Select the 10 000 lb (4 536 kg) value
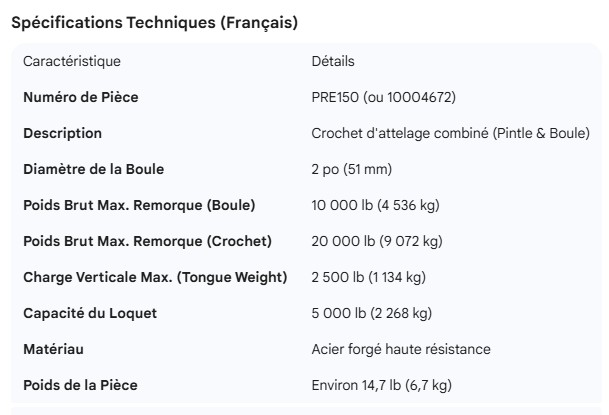The height and width of the screenshot is (415, 609). (376, 205)
